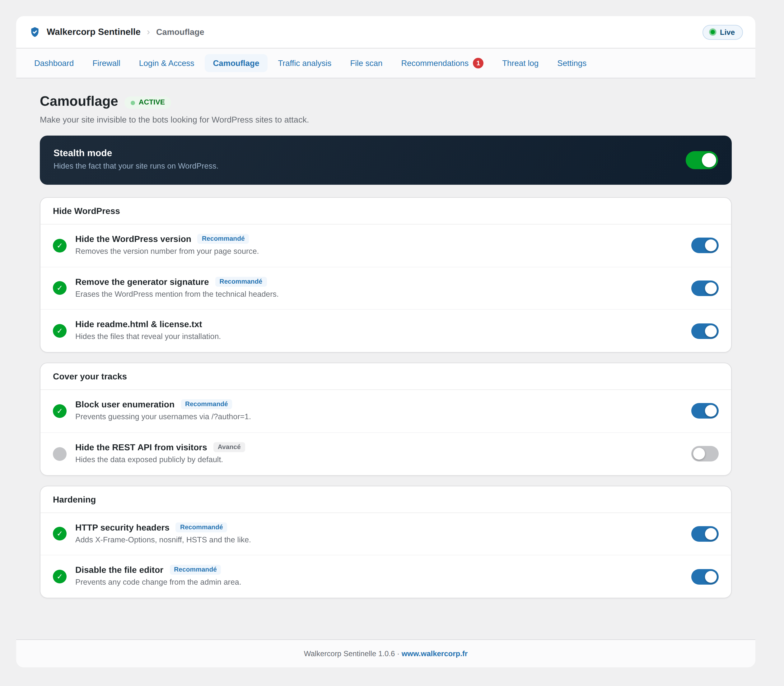Switch to the Firewall tab
Image resolution: width=784 pixels, height=686 pixels.
click(x=106, y=63)
